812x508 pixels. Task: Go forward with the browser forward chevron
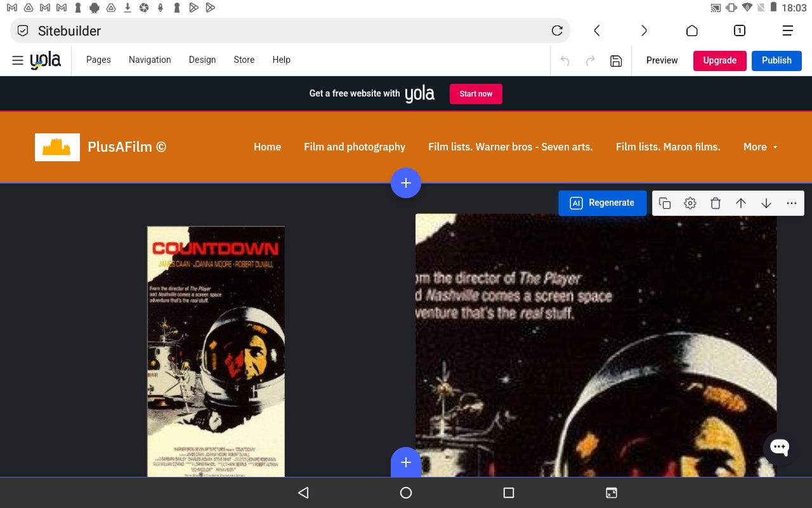[x=644, y=30]
